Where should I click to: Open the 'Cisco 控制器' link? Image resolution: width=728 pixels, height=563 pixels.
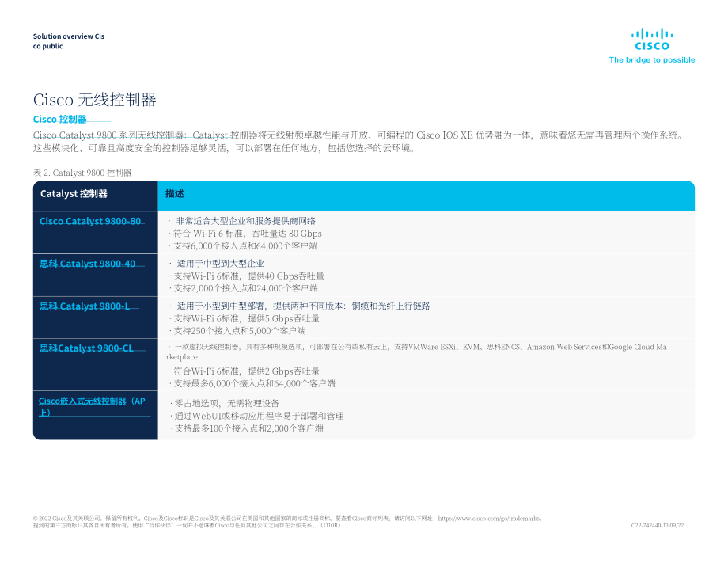59,120
